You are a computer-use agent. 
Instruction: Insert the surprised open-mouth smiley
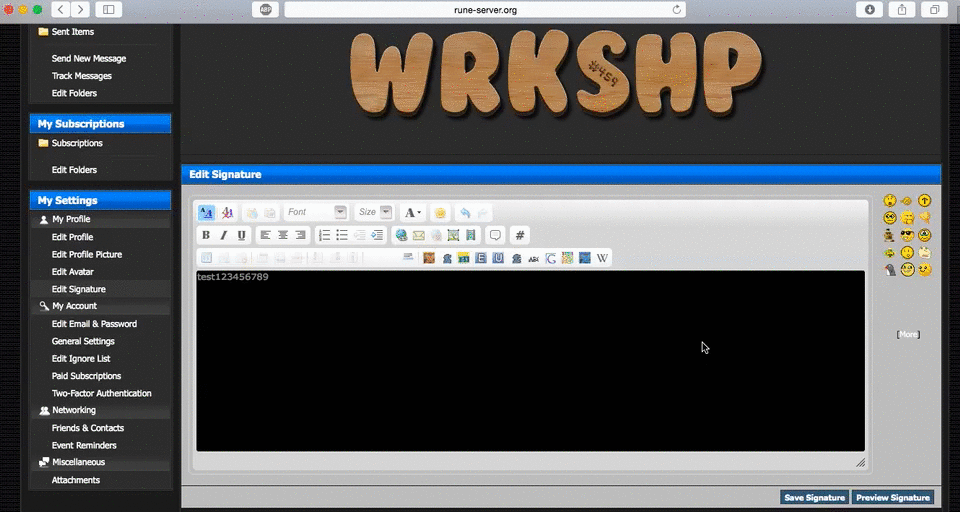click(x=890, y=200)
